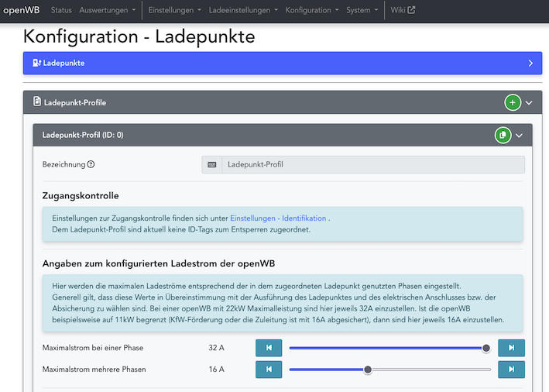Click the Ladepunkt-Profile header text
This screenshot has width=549, height=392.
coord(75,102)
